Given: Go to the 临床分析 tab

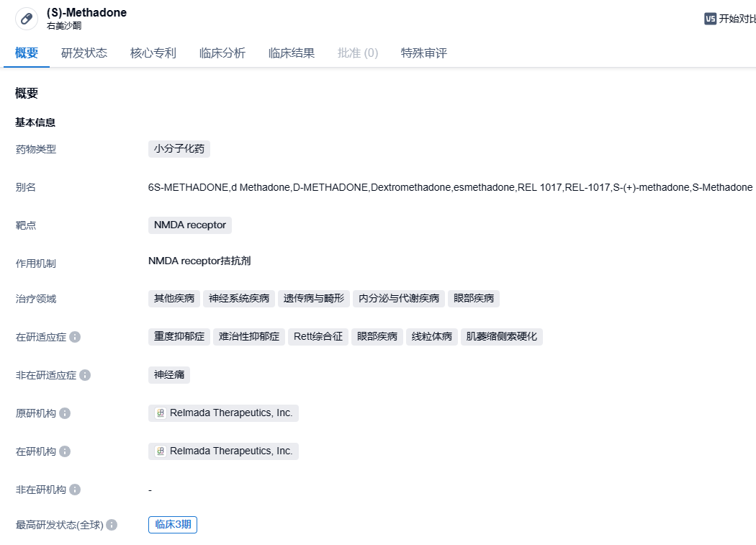Looking at the screenshot, I should (222, 53).
